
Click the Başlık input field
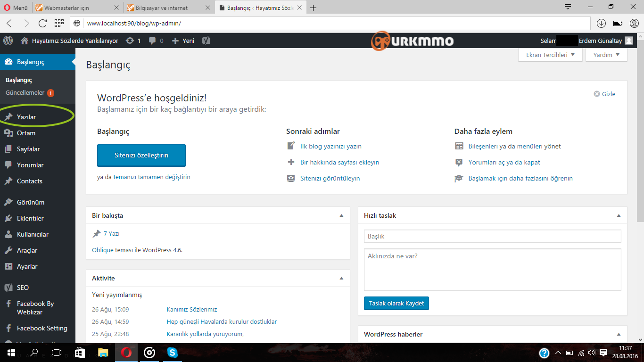click(x=492, y=236)
